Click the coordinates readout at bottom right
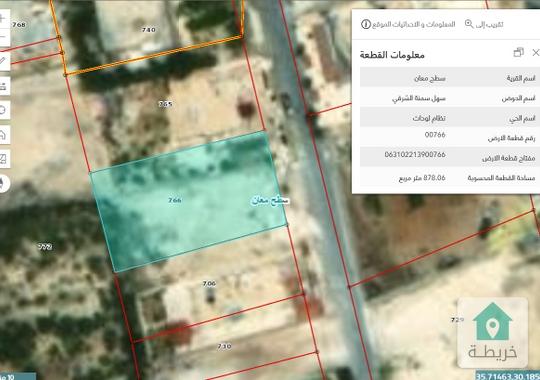The width and height of the screenshot is (540, 380). pos(508,376)
